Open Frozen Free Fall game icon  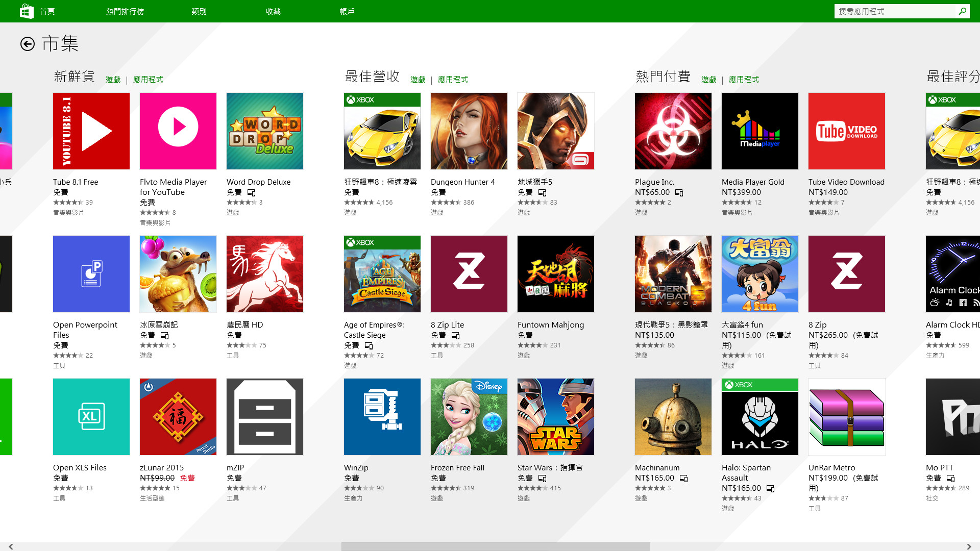[469, 417]
